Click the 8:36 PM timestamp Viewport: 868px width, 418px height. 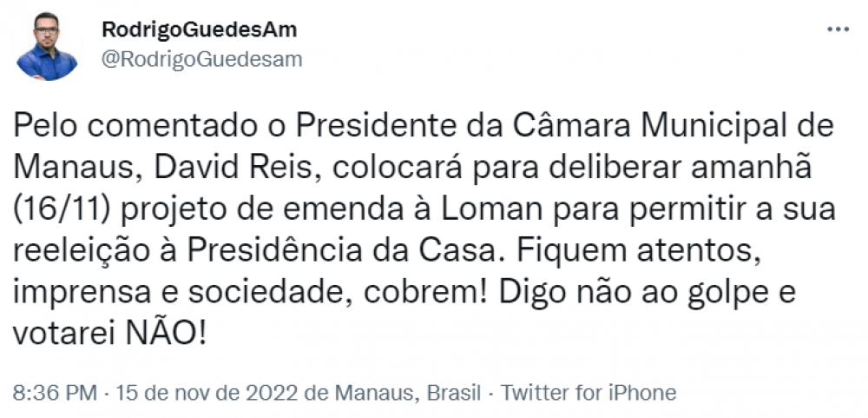coord(55,393)
